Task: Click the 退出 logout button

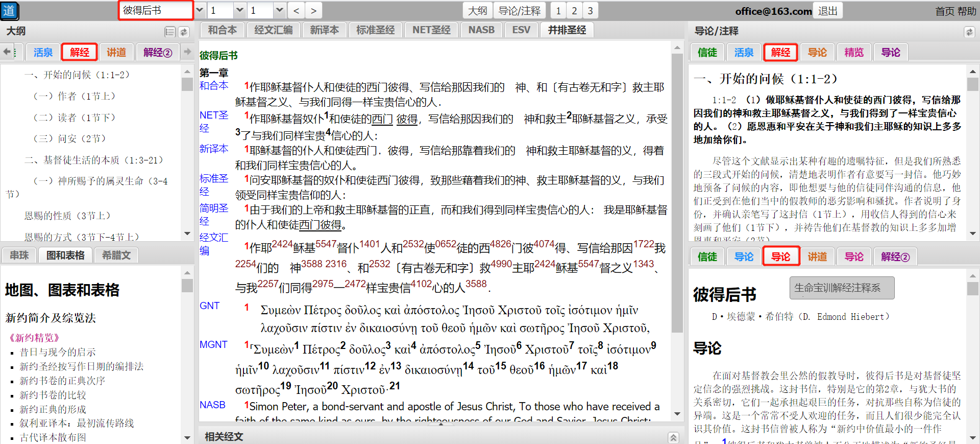Action: tap(827, 11)
